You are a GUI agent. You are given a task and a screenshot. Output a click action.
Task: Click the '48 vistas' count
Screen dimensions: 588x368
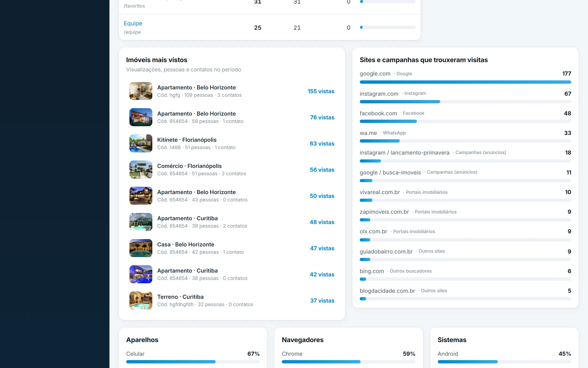322,222
